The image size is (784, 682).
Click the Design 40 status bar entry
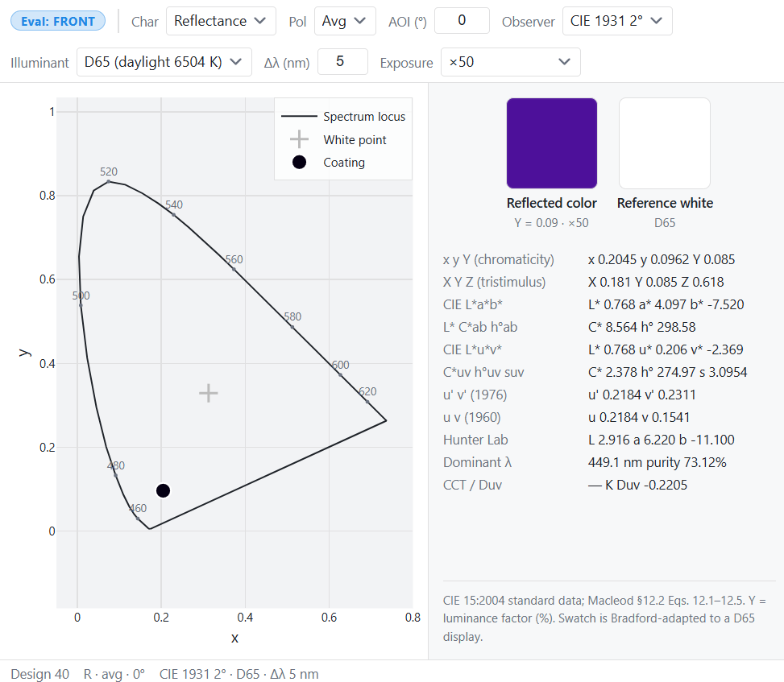[x=40, y=674]
